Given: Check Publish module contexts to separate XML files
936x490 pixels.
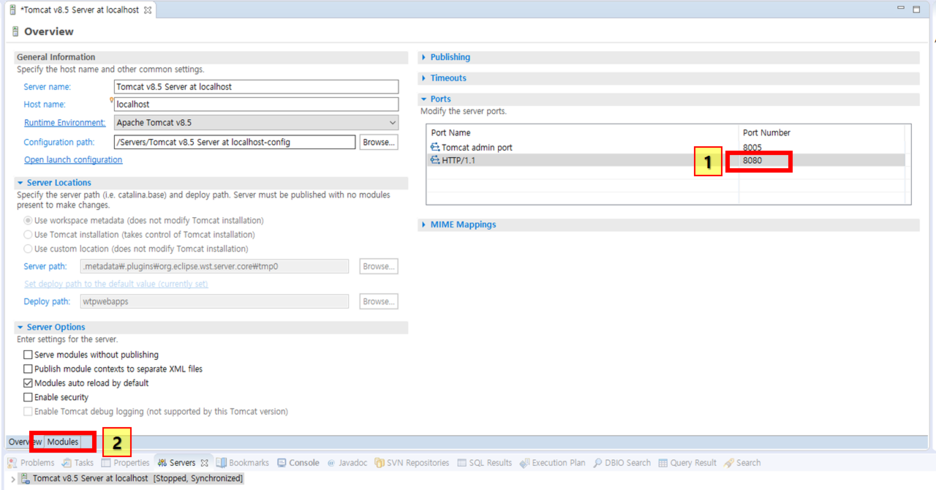Looking at the screenshot, I should [x=28, y=369].
